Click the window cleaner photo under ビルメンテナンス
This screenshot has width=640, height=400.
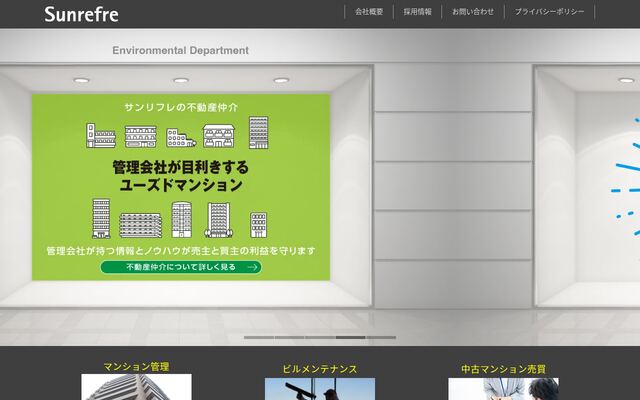click(320, 389)
